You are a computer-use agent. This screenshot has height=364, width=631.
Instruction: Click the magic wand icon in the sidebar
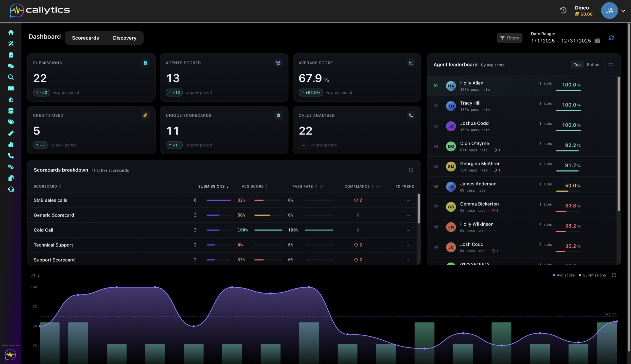point(11,44)
